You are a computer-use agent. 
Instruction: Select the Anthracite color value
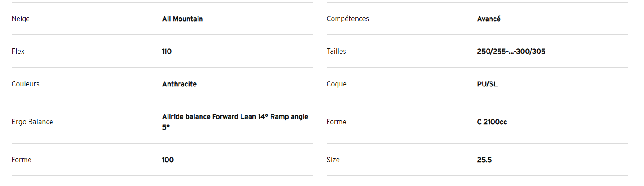pos(179,84)
